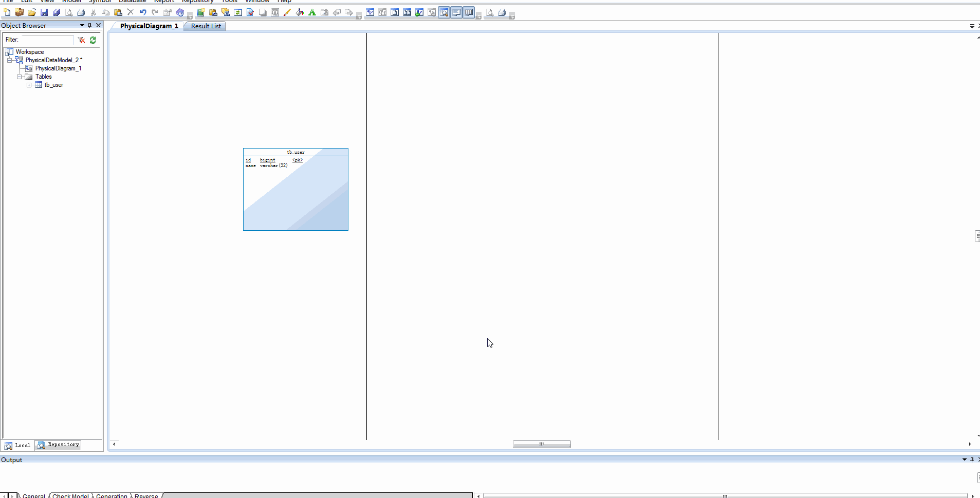
Task: Click the green refresh arrows toolbar icon
Action: 238,12
